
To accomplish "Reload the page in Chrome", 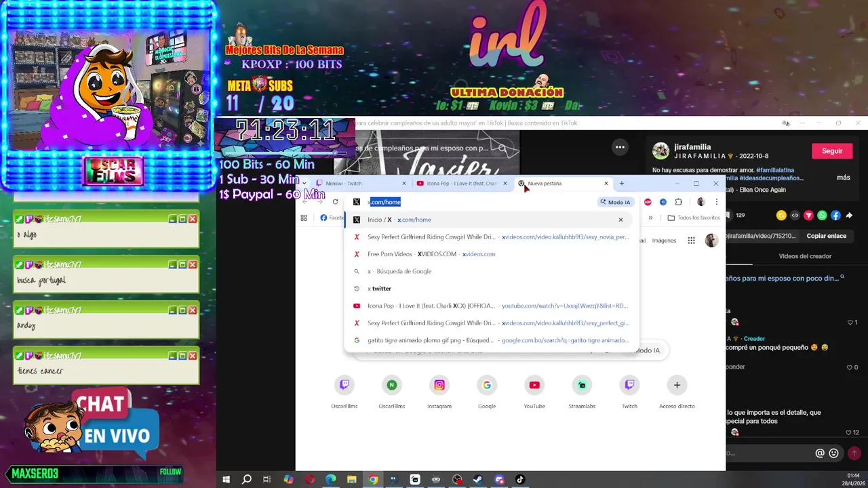I will click(335, 202).
